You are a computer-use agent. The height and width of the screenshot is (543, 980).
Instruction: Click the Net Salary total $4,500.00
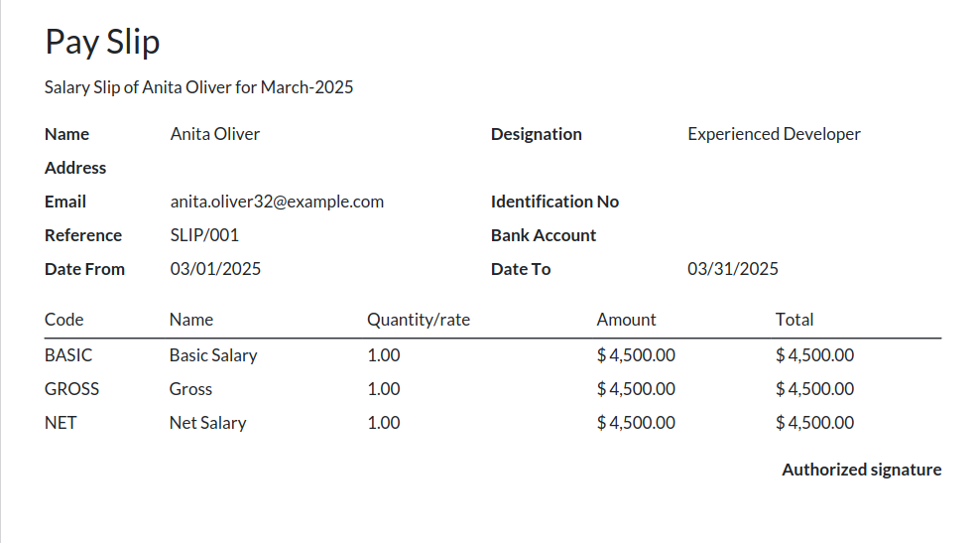coord(815,423)
